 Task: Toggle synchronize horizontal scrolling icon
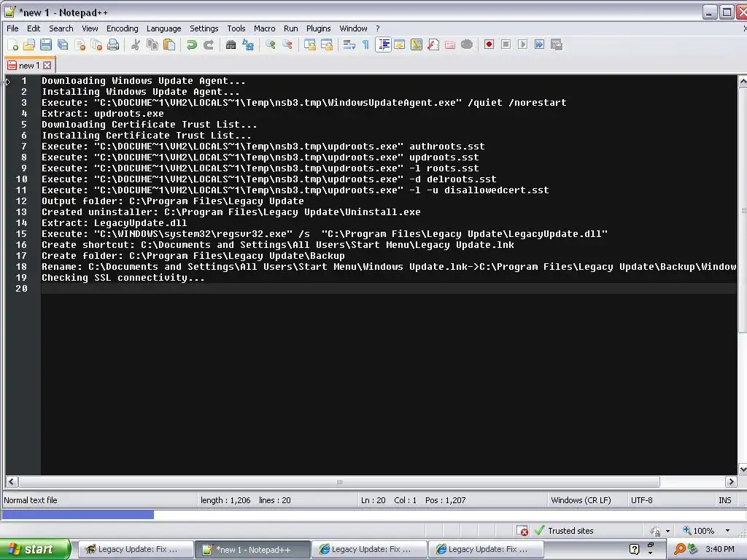coord(327,44)
